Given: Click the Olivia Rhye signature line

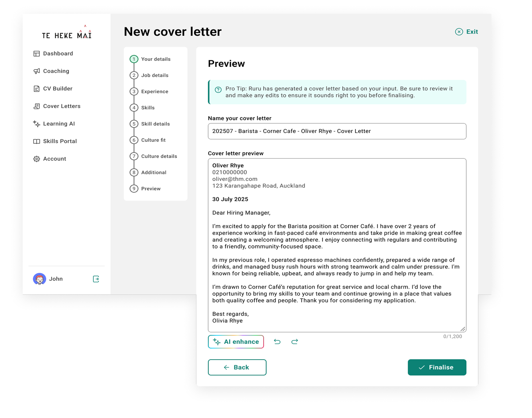Looking at the screenshot, I should (227, 321).
